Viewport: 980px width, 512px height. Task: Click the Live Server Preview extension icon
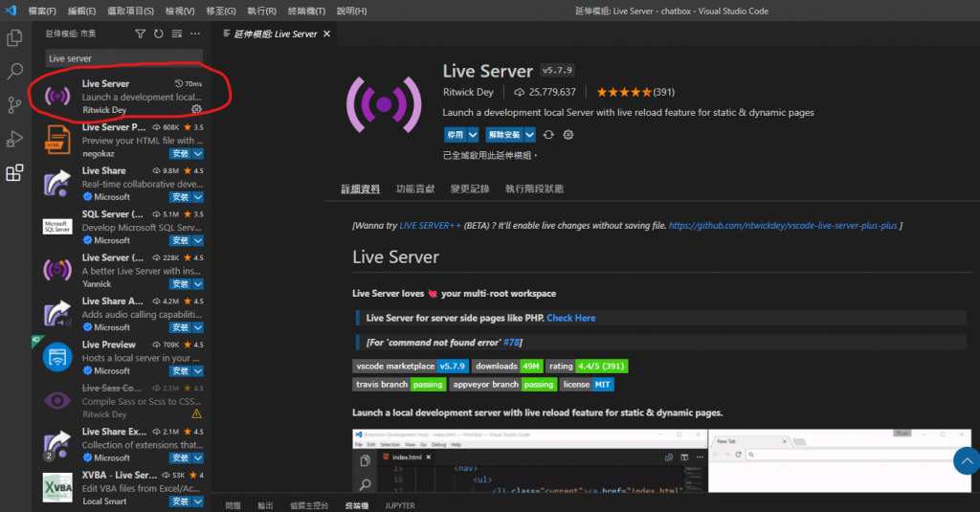click(x=57, y=140)
